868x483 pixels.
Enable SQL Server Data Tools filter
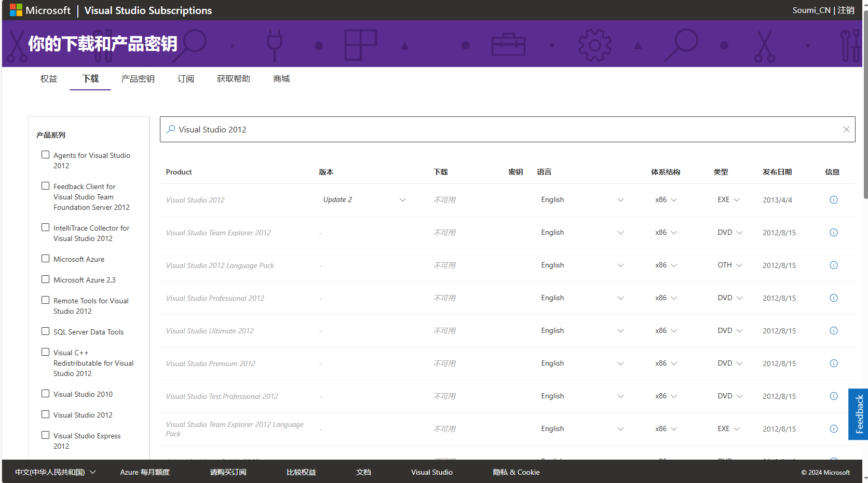(46, 331)
